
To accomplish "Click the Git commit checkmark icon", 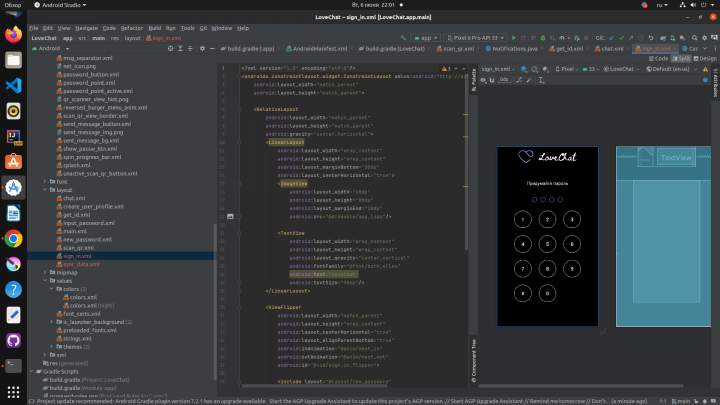I will pos(621,38).
